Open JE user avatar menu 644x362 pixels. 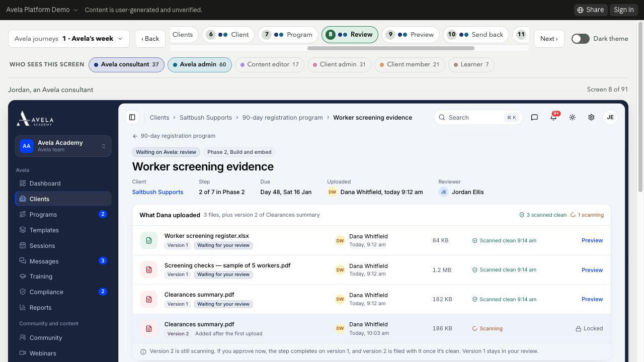610,117
